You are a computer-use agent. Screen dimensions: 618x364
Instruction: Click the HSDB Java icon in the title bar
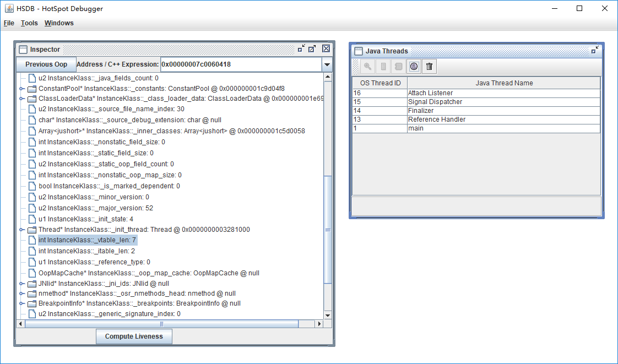pyautogui.click(x=9, y=8)
